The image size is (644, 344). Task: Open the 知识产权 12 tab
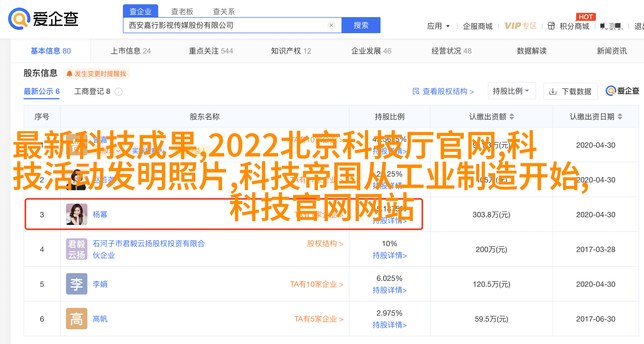tap(291, 51)
